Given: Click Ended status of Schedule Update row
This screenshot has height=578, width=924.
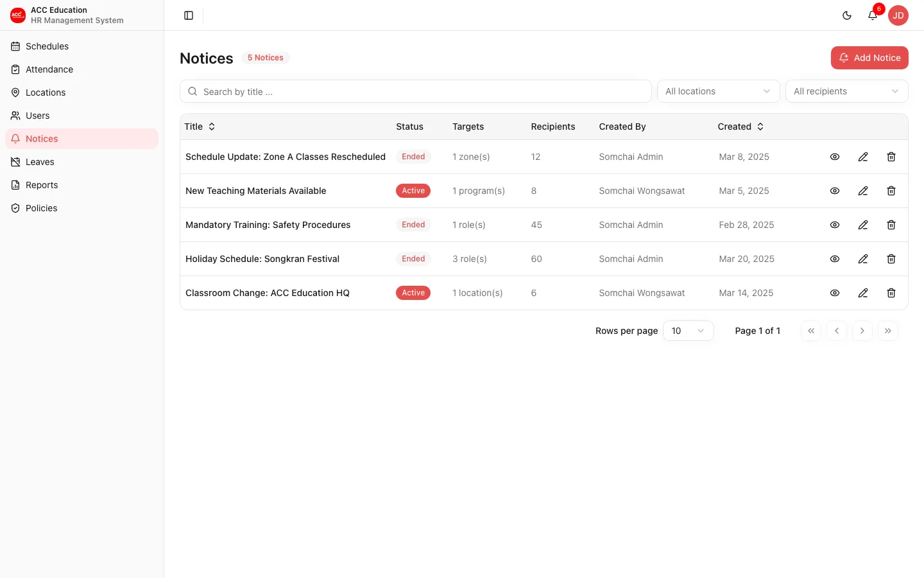Looking at the screenshot, I should point(413,157).
